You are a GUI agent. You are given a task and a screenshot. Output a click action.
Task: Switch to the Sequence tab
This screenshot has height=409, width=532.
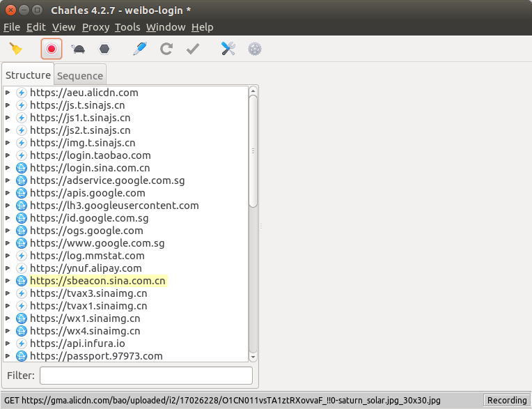(80, 76)
